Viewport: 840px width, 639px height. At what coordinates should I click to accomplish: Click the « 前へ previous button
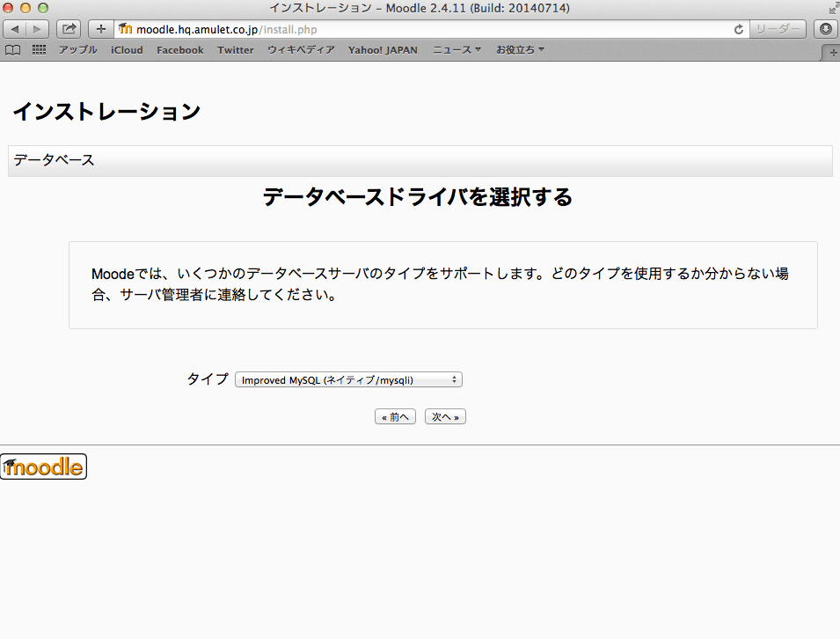click(x=395, y=416)
